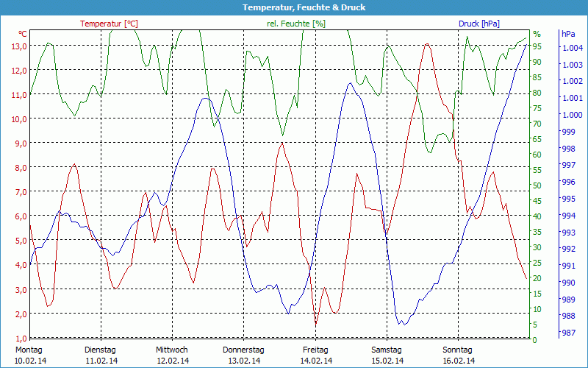
Task: Click the '6,0' temperature axis value
Action: (21, 216)
